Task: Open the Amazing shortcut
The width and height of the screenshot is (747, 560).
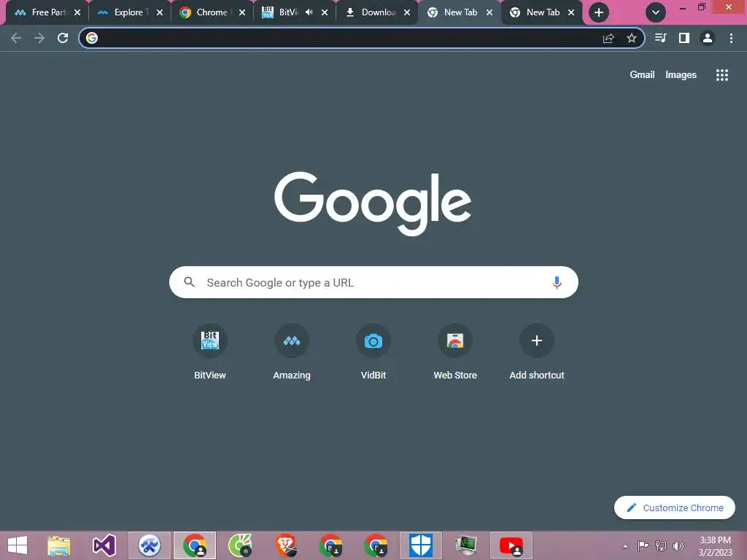Action: [292, 352]
